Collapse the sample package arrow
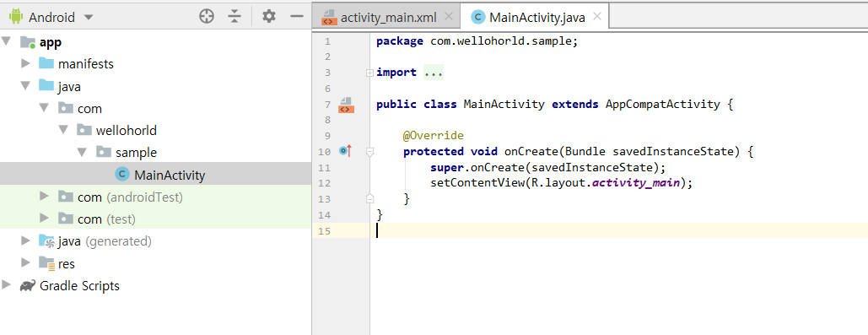This screenshot has height=335, width=868. [x=83, y=152]
